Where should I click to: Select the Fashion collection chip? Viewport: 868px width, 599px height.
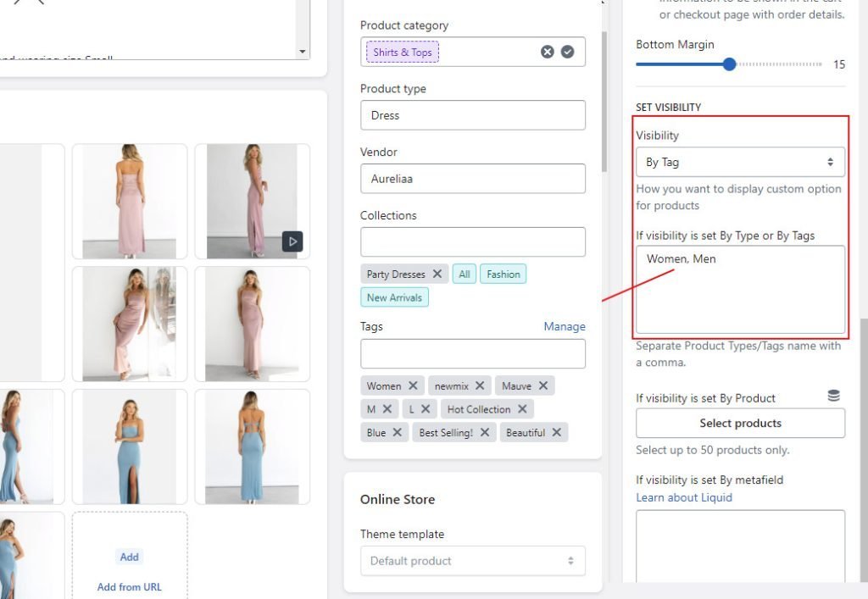click(x=504, y=274)
